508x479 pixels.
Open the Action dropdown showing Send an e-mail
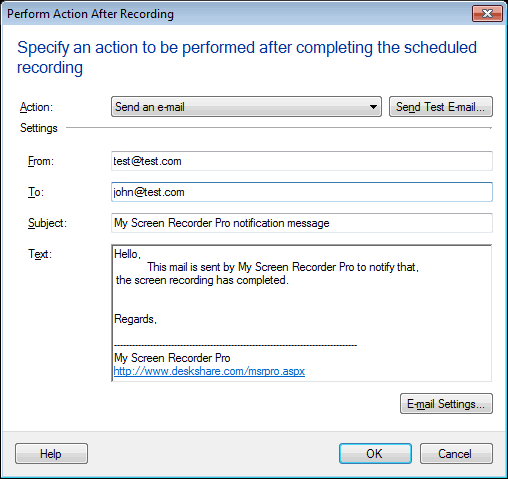click(x=246, y=107)
